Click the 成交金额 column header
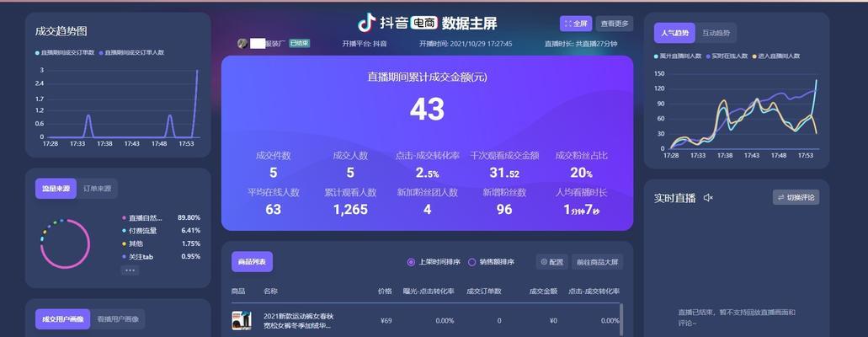This screenshot has height=337, width=868. (x=543, y=291)
